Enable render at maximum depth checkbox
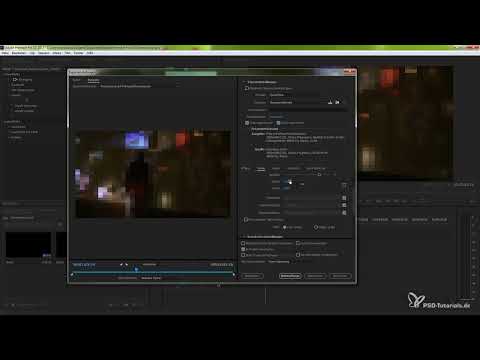This screenshot has height=360, width=480. [x=246, y=220]
